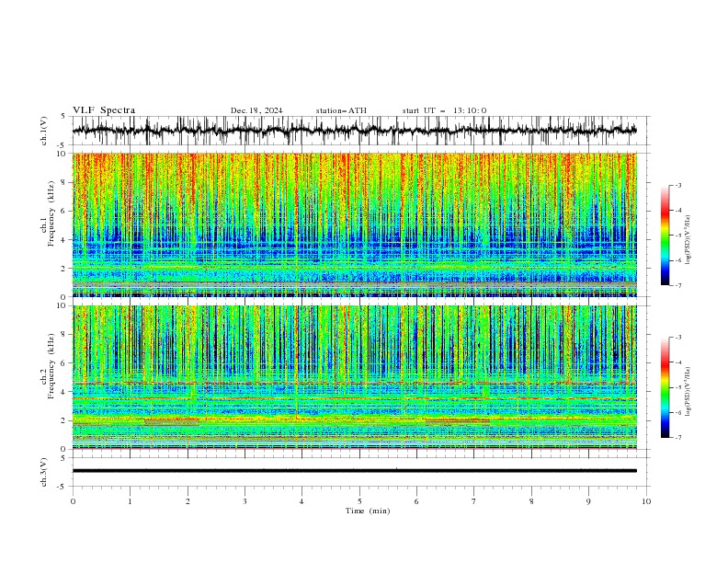Click time axis tick label '2'

pyautogui.click(x=188, y=501)
